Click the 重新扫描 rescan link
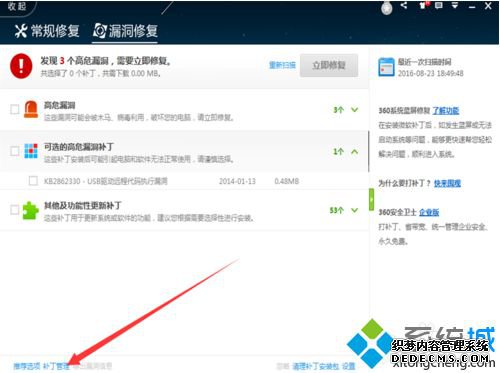Screen dimensions: 500x373 click(x=282, y=65)
